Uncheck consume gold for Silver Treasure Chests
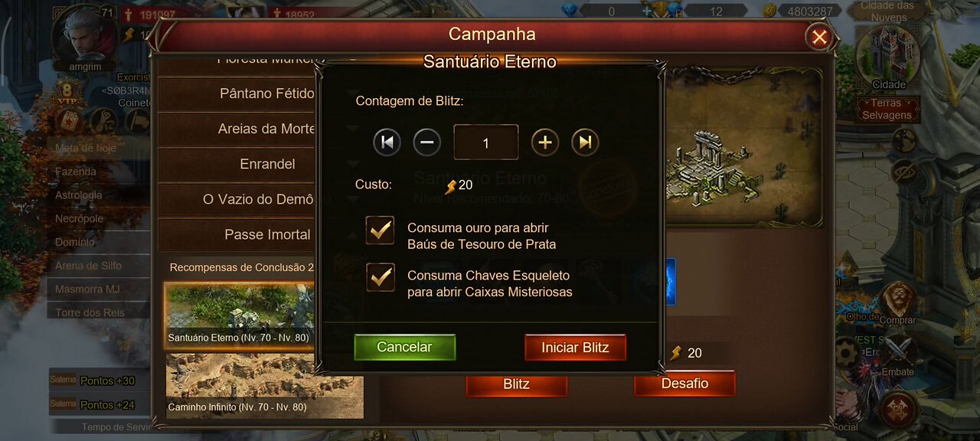The width and height of the screenshot is (980, 441). (380, 230)
